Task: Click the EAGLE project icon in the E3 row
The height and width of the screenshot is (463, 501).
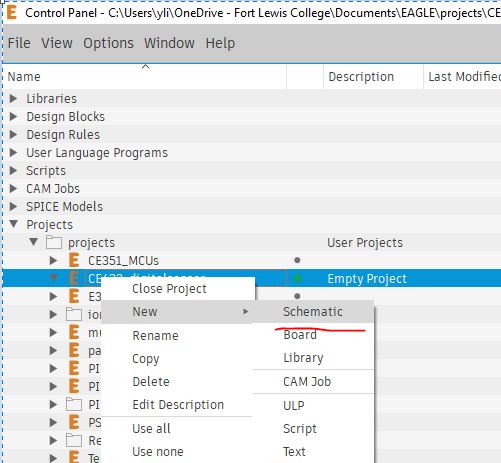Action: [74, 296]
